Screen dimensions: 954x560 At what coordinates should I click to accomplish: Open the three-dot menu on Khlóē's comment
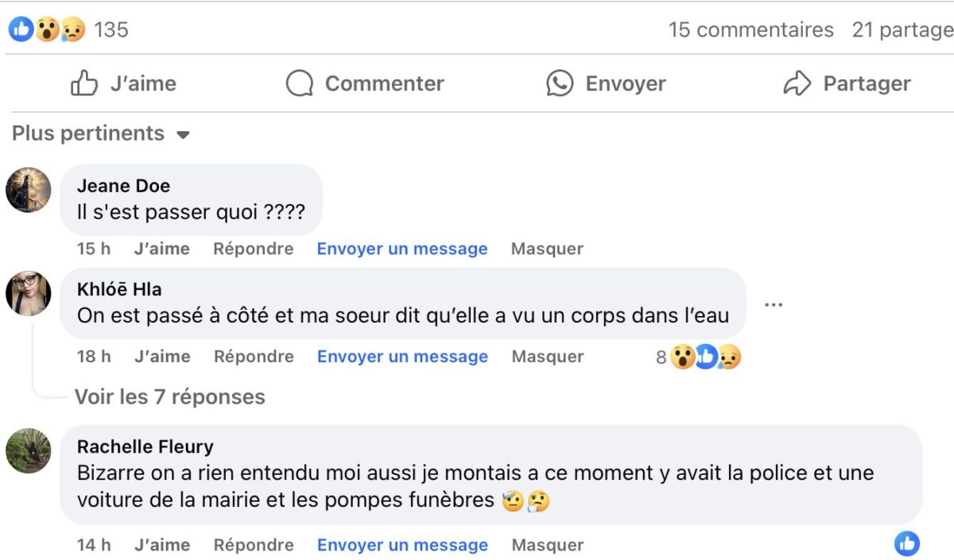(773, 305)
